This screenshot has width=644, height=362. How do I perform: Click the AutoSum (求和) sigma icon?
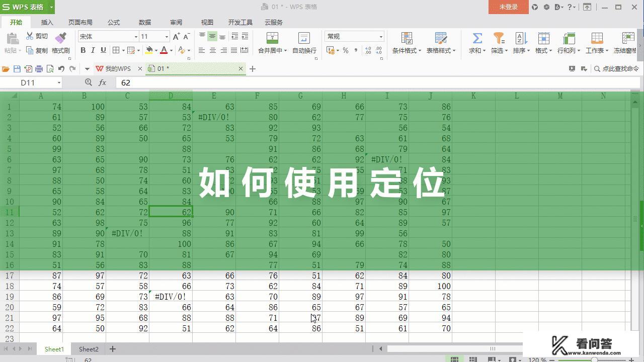coord(477,38)
